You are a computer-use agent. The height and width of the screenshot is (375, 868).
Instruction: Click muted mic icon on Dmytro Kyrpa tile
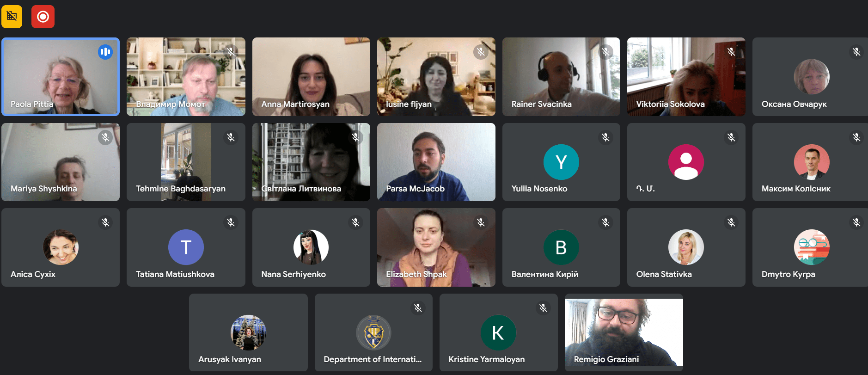[x=856, y=223]
